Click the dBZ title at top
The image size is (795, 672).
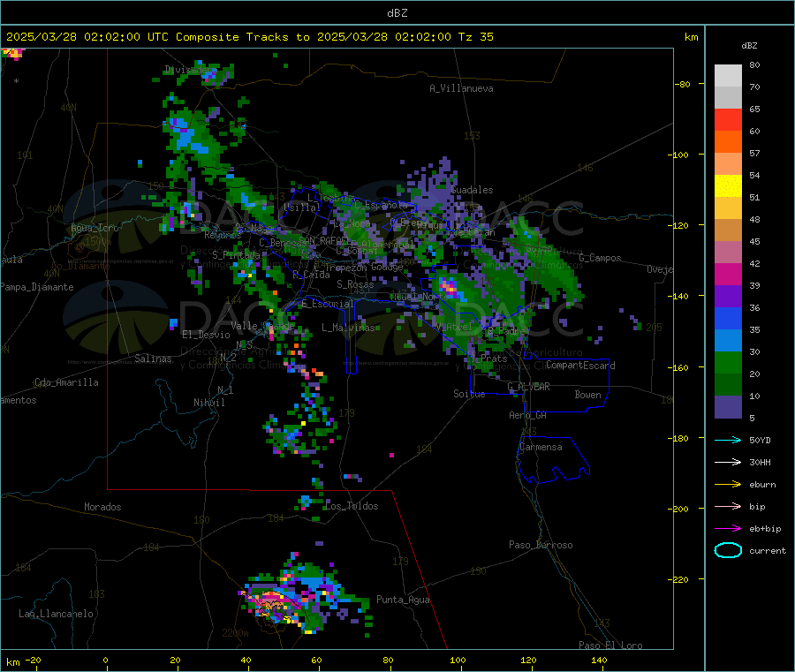[x=397, y=13]
